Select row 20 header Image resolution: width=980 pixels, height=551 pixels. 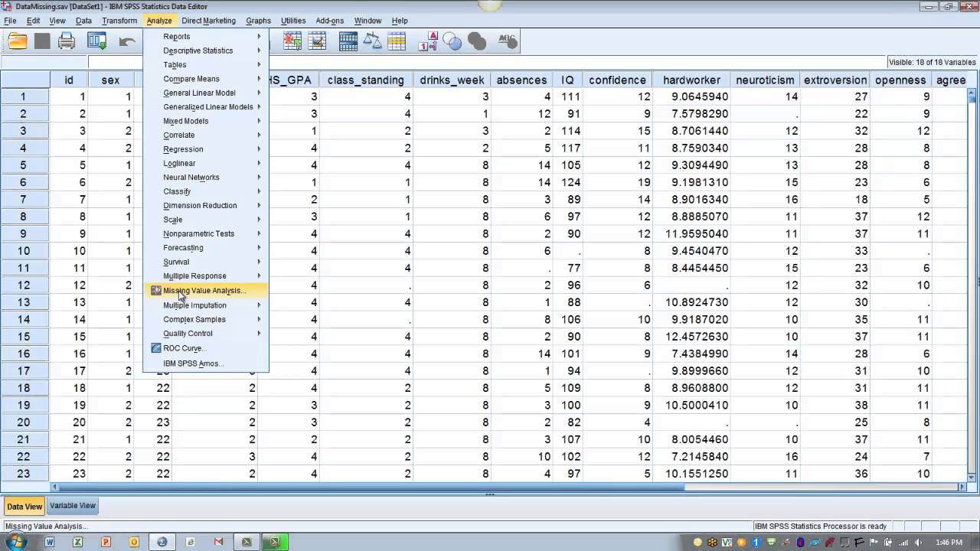pos(24,422)
